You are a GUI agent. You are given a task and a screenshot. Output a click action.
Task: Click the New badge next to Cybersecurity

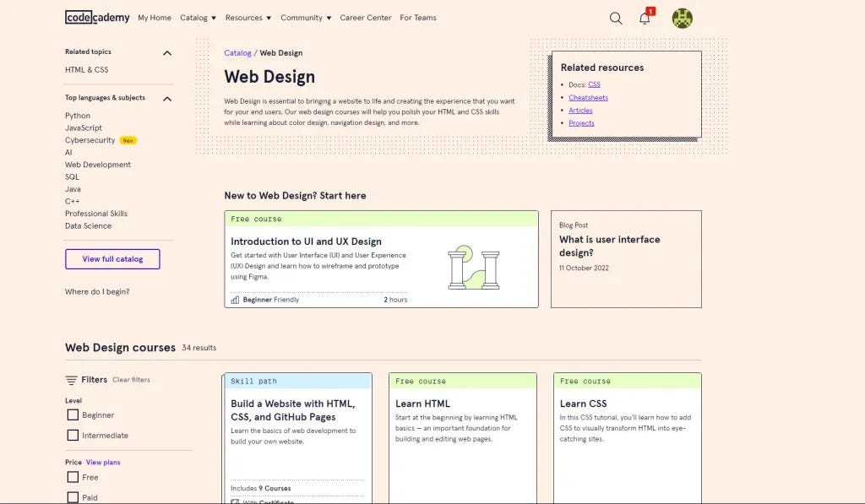click(128, 140)
